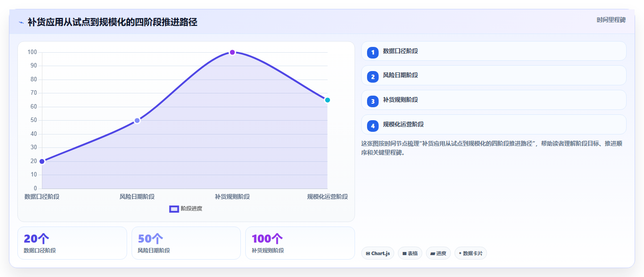This screenshot has height=277, width=644.
Task: Click the Chart.js tag
Action: [378, 253]
